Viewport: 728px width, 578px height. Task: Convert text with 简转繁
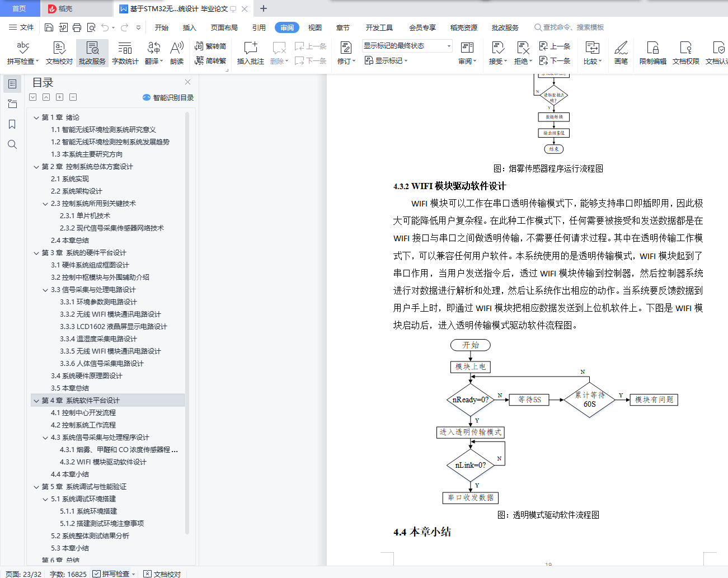click(x=210, y=61)
